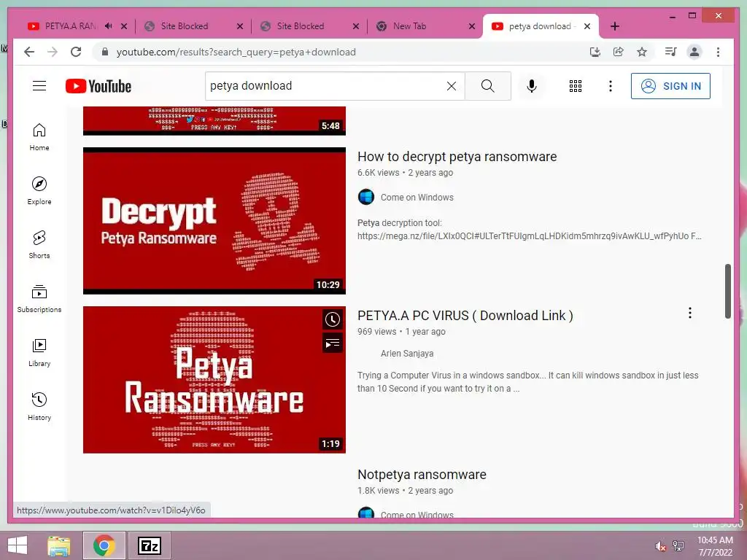Open Subscriptions in sidebar
The height and width of the screenshot is (560, 747).
tap(39, 298)
